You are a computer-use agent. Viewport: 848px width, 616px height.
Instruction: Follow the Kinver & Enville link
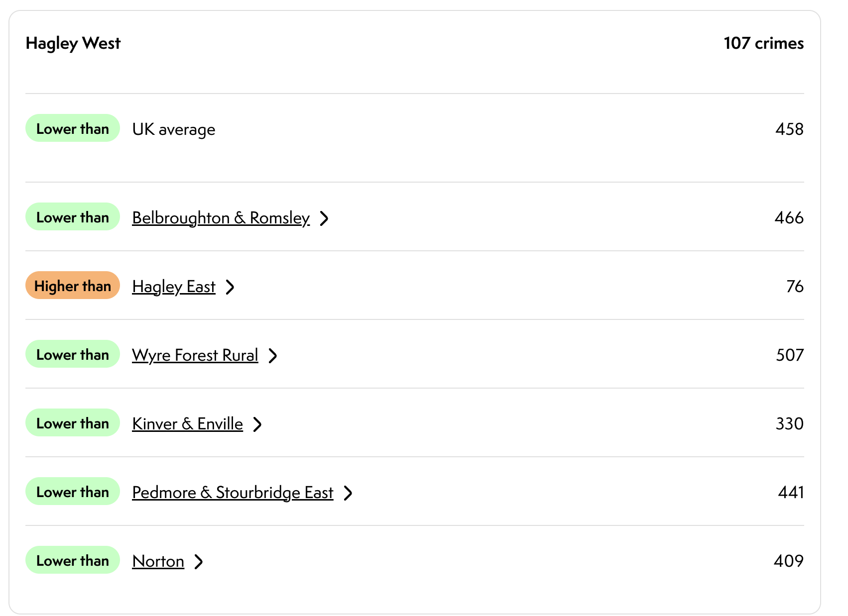pyautogui.click(x=187, y=424)
